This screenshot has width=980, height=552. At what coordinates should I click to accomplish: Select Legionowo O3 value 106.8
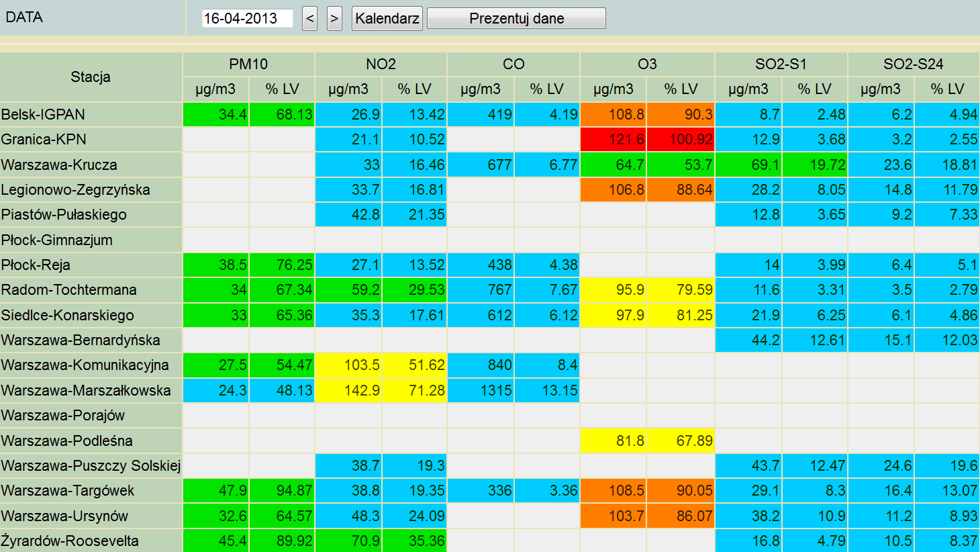(614, 189)
